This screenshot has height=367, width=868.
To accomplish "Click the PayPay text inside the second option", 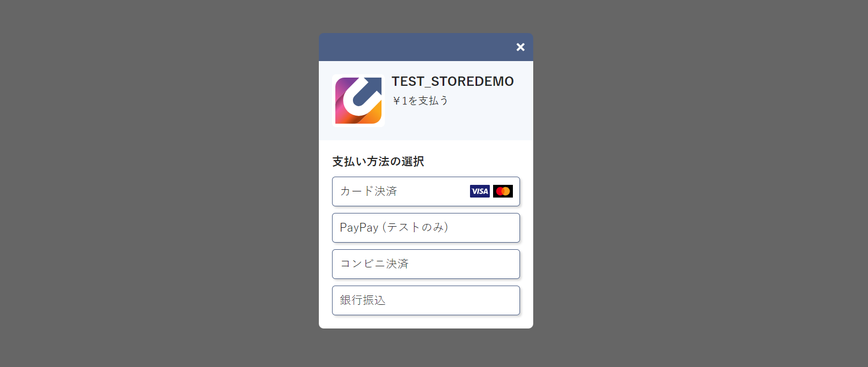I will coord(359,228).
